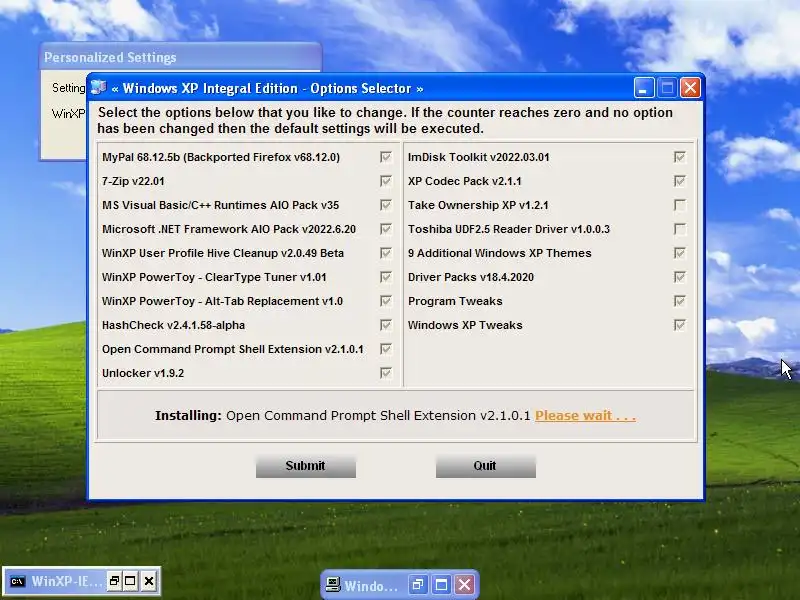
Task: Toggle ClearType Tuner v1.01 checkbox
Action: (386, 277)
